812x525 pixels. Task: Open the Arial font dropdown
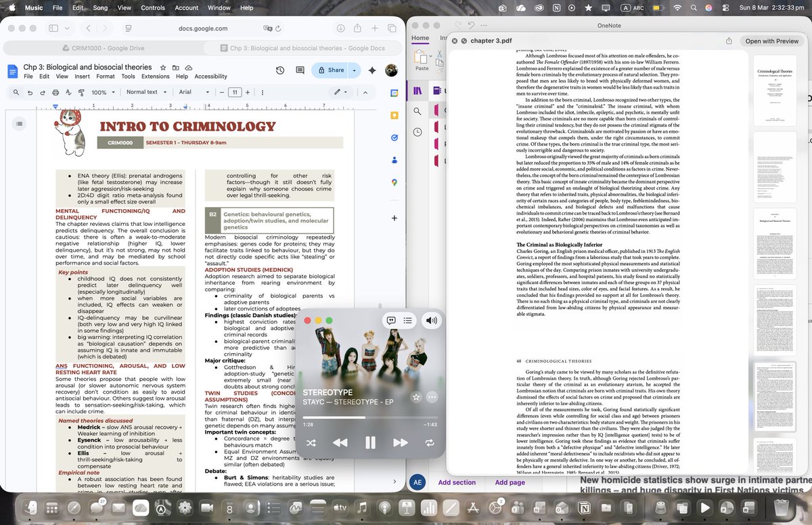tap(193, 92)
